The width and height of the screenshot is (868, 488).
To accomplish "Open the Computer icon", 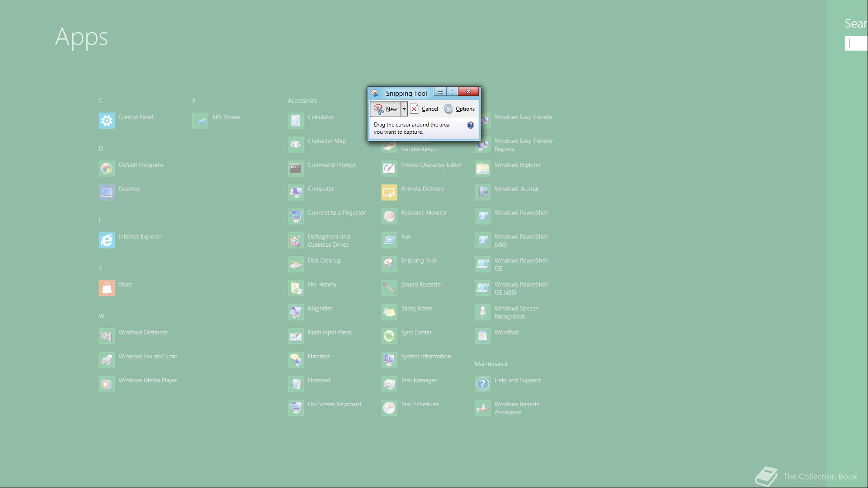I will pyautogui.click(x=296, y=192).
